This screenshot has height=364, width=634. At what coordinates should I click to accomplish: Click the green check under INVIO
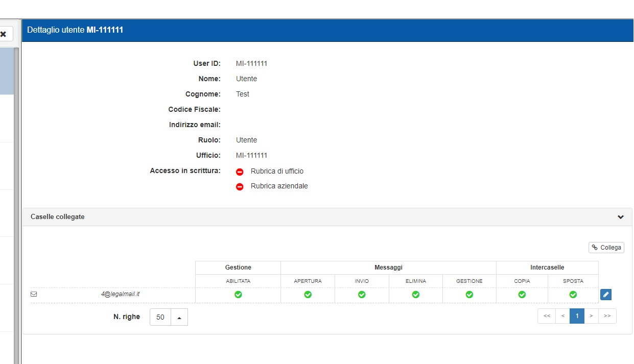(x=362, y=295)
